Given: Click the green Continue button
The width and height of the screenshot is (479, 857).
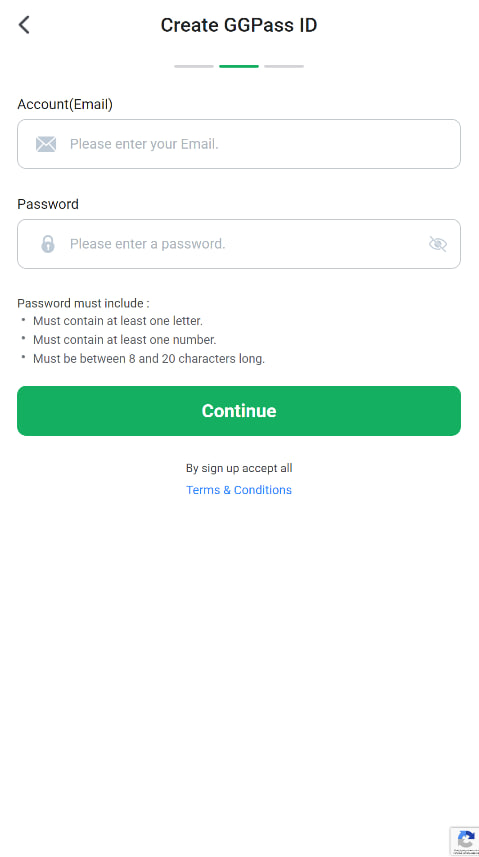Looking at the screenshot, I should pos(239,411).
